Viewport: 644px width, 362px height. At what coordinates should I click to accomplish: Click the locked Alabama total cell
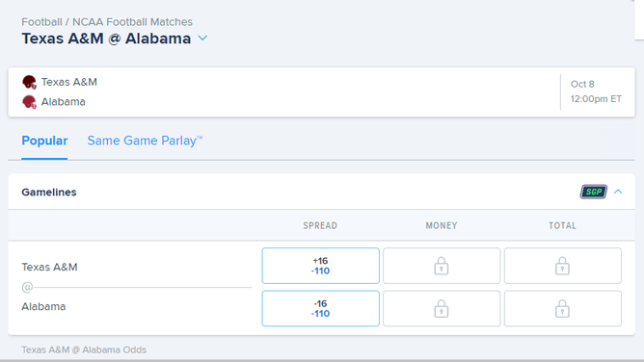point(563,308)
